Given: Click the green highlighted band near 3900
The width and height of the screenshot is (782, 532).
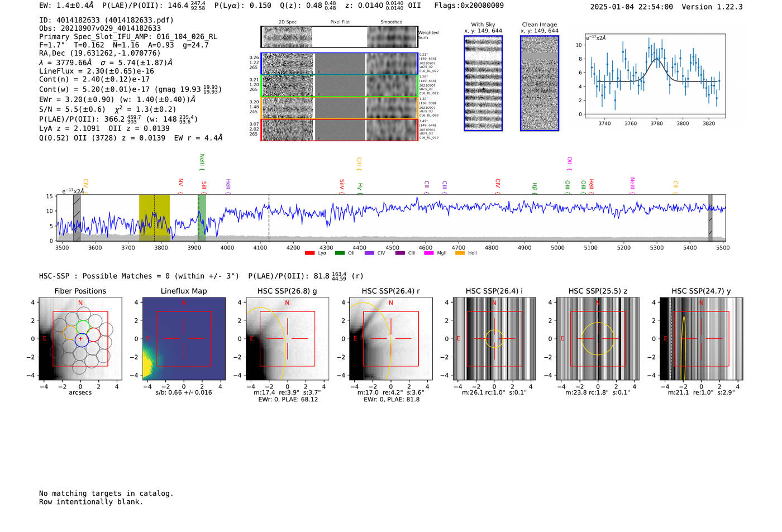Looking at the screenshot, I should 202,218.
